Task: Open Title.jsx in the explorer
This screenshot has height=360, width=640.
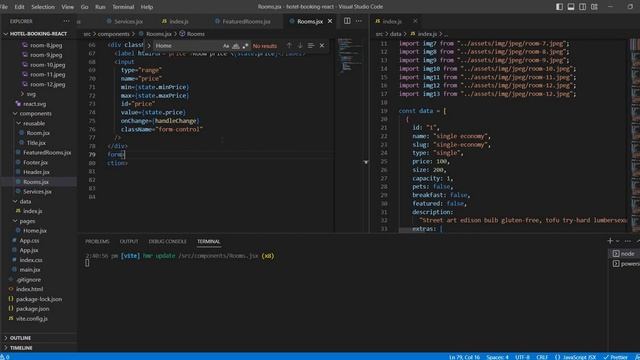Action: point(36,143)
